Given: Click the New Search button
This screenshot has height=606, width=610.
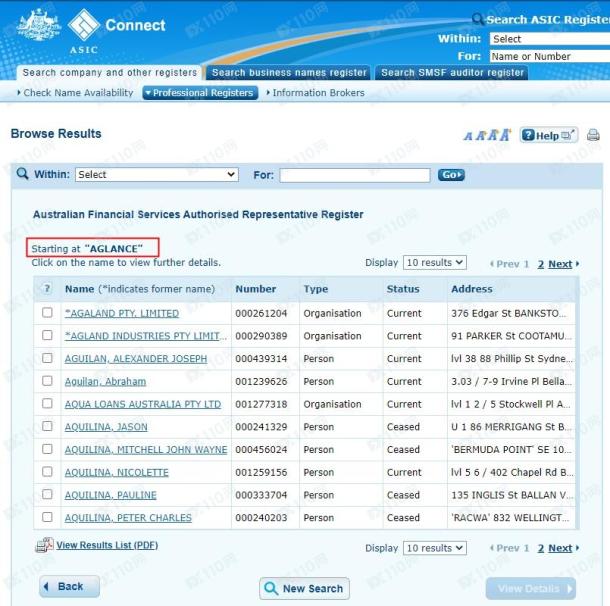Looking at the screenshot, I should 304,588.
